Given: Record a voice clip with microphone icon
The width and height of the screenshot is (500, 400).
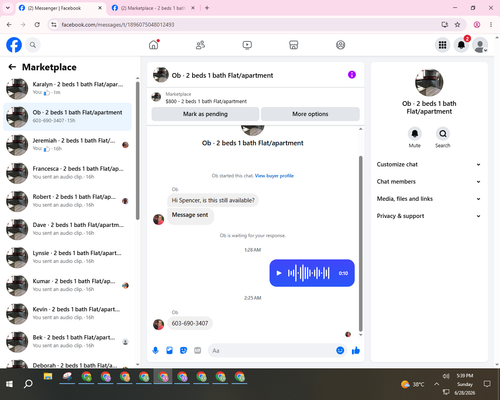Looking at the screenshot, I should [155, 350].
